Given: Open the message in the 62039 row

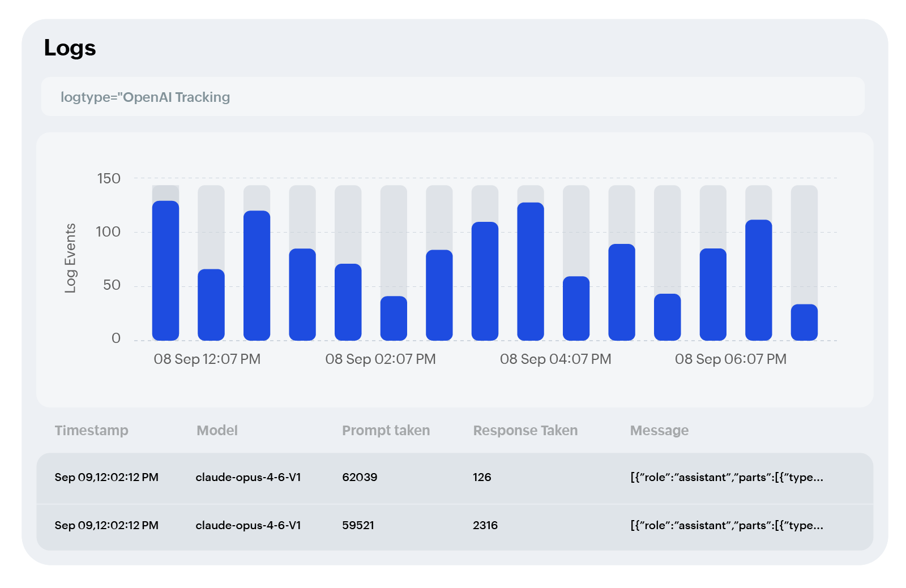Looking at the screenshot, I should pos(726,477).
